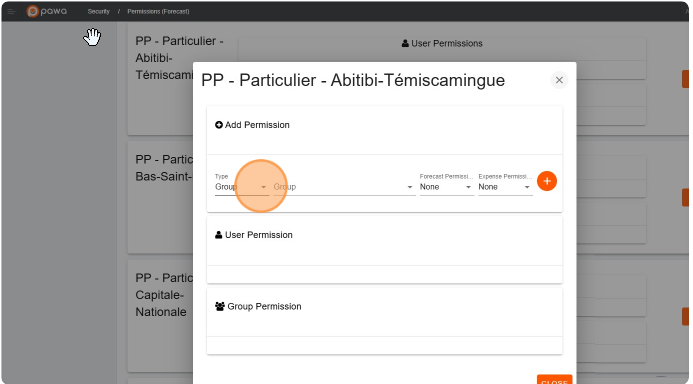Click the User Permission heading text
This screenshot has height=384, width=693.
coord(259,235)
